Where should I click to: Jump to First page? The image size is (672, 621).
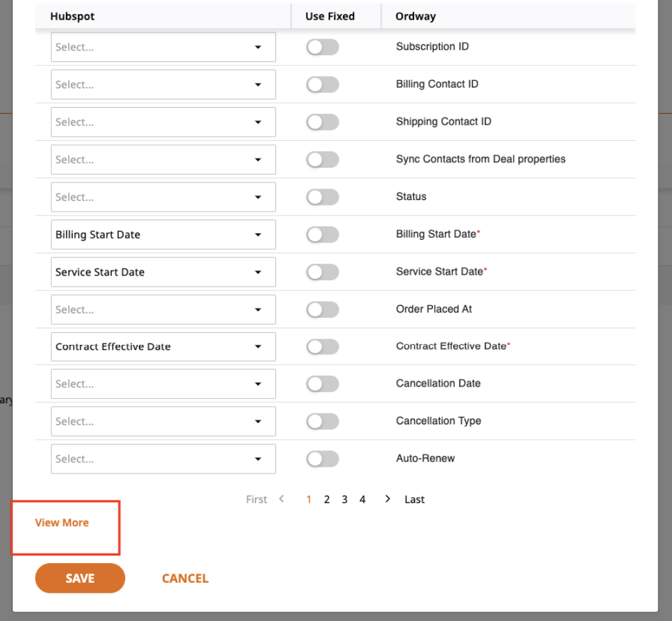point(257,499)
